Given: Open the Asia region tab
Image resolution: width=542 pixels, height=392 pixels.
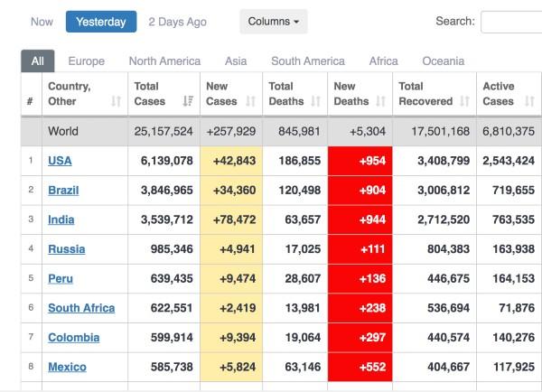Looking at the screenshot, I should point(236,61).
